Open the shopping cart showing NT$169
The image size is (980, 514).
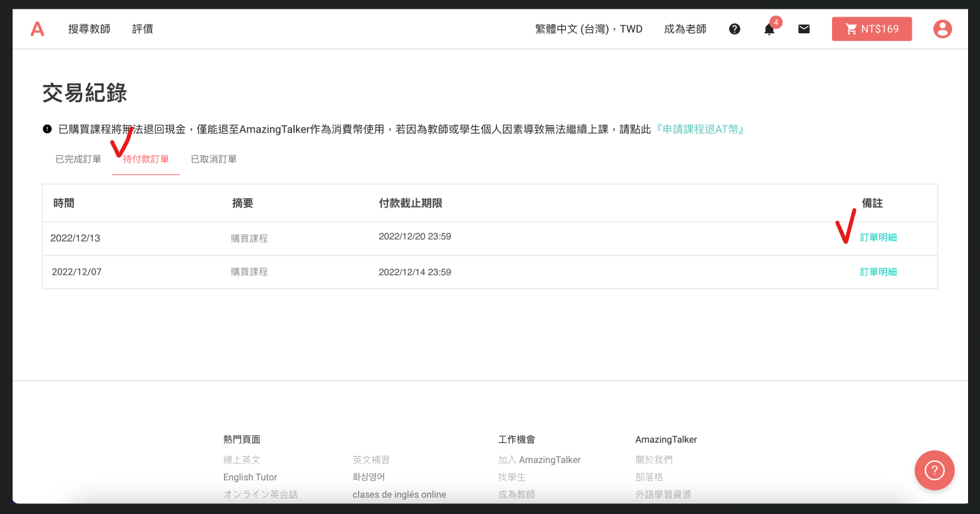(x=872, y=29)
